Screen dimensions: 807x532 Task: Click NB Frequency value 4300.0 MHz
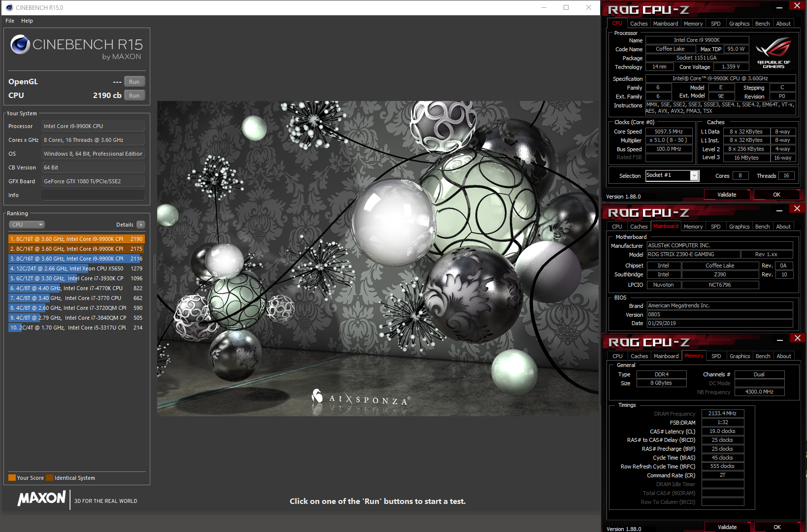(x=759, y=392)
